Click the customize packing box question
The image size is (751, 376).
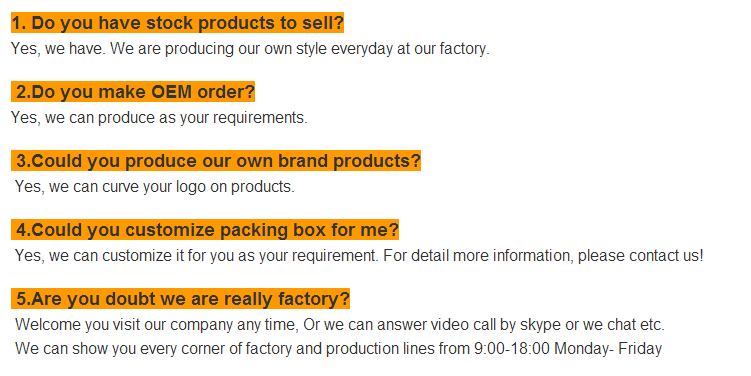coord(205,229)
